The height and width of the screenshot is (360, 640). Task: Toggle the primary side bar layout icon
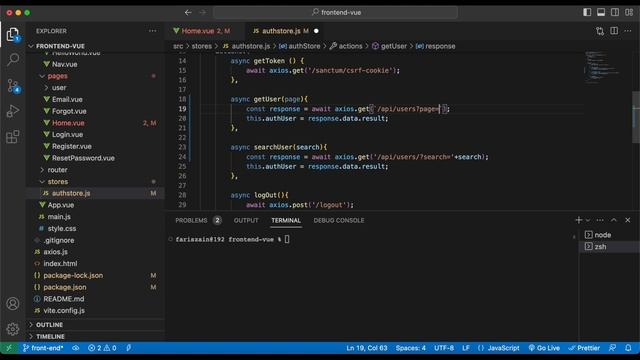[587, 12]
